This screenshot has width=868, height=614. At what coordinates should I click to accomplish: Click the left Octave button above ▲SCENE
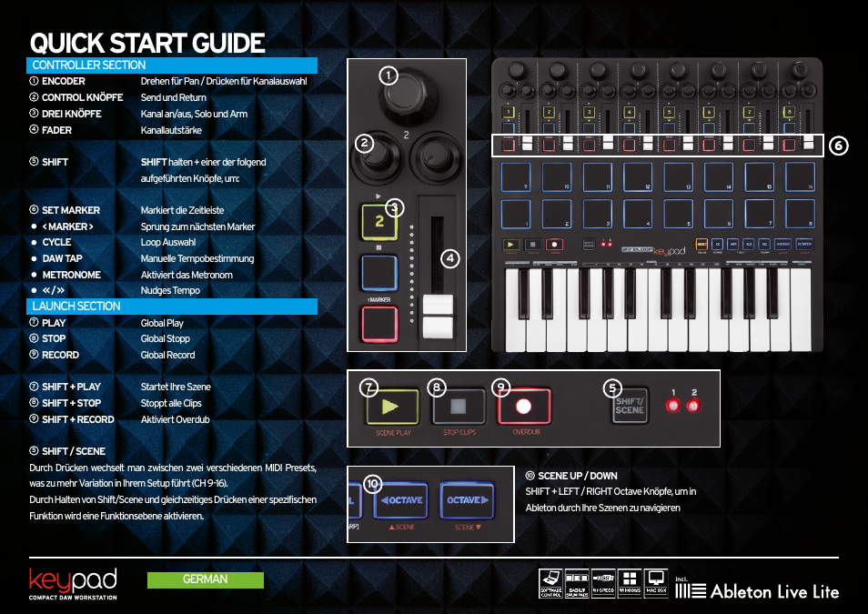coord(401,500)
